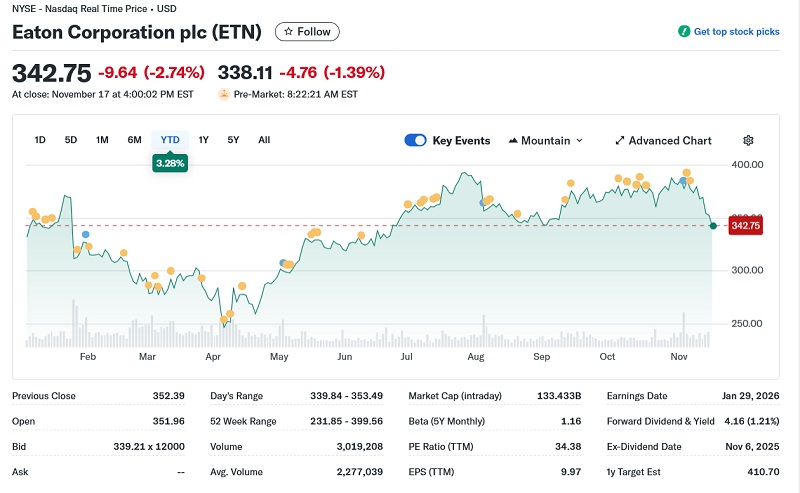Click the Market Cap value 133.433B
This screenshot has height=493, width=800.
pyautogui.click(x=559, y=396)
